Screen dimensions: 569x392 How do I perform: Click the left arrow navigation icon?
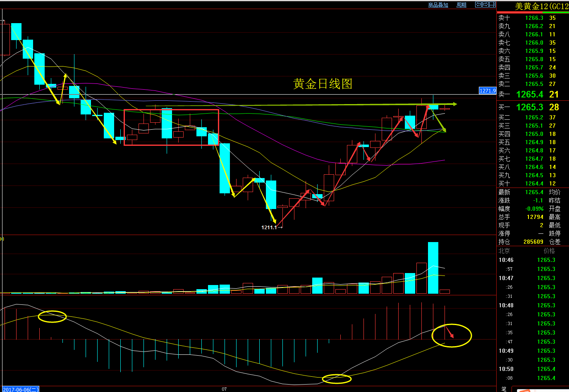point(478,5)
